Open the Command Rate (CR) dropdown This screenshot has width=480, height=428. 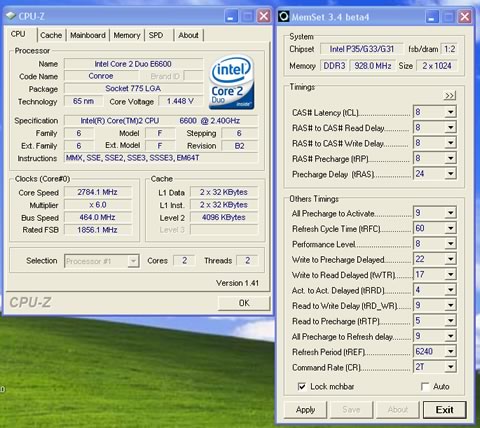pyautogui.click(x=450, y=367)
